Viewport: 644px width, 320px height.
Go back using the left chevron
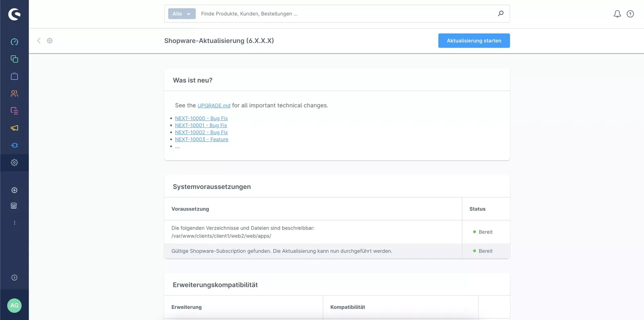point(39,41)
